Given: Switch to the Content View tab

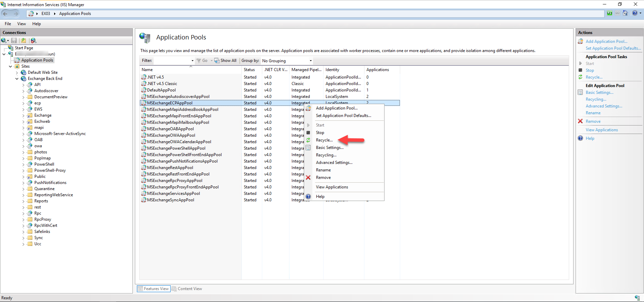Looking at the screenshot, I should (187, 289).
